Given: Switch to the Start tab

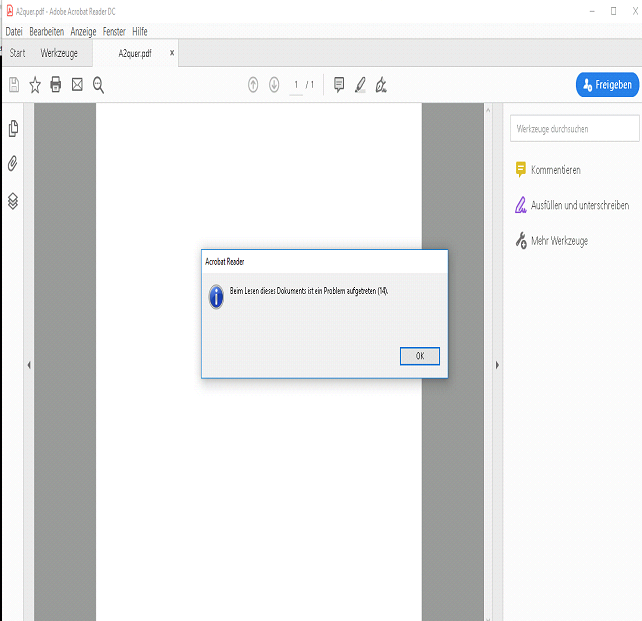Looking at the screenshot, I should click(17, 53).
